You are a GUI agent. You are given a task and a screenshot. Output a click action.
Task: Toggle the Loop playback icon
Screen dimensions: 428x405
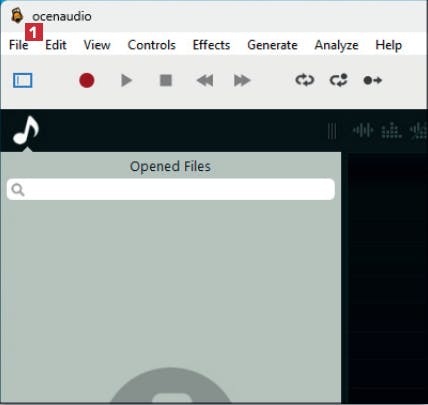pyautogui.click(x=305, y=80)
